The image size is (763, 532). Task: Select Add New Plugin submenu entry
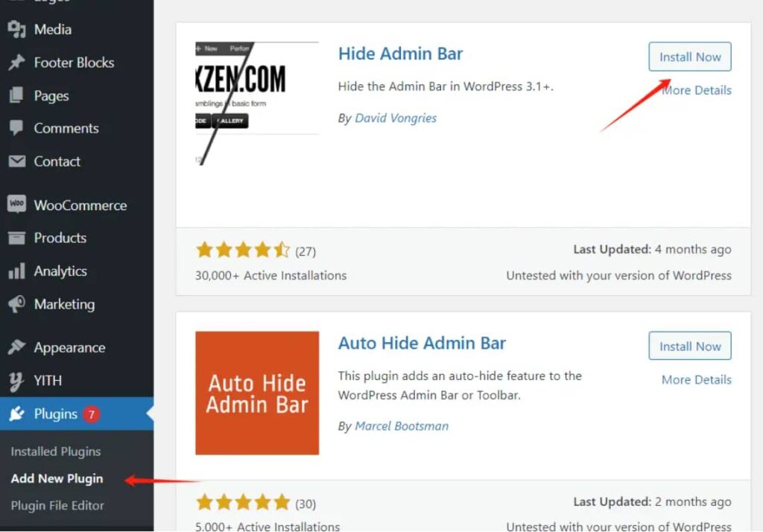tap(57, 478)
